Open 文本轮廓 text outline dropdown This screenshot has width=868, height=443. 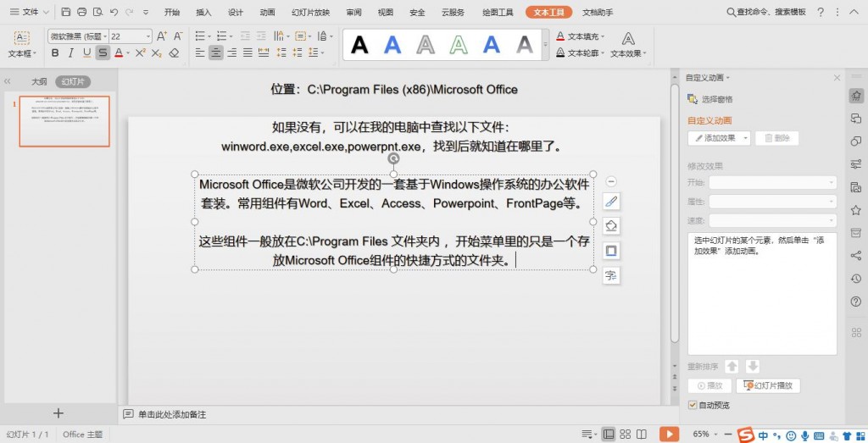click(580, 53)
